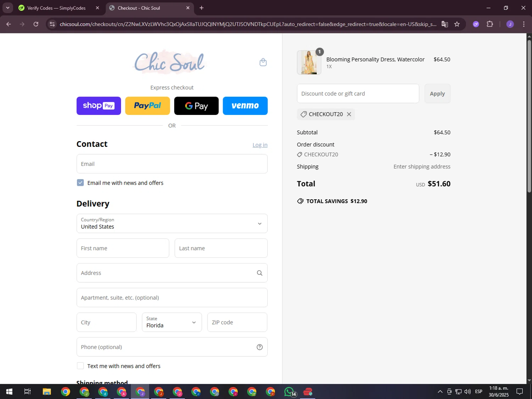The image size is (532, 399).
Task: Open the shopping bag cart icon
Action: click(263, 62)
